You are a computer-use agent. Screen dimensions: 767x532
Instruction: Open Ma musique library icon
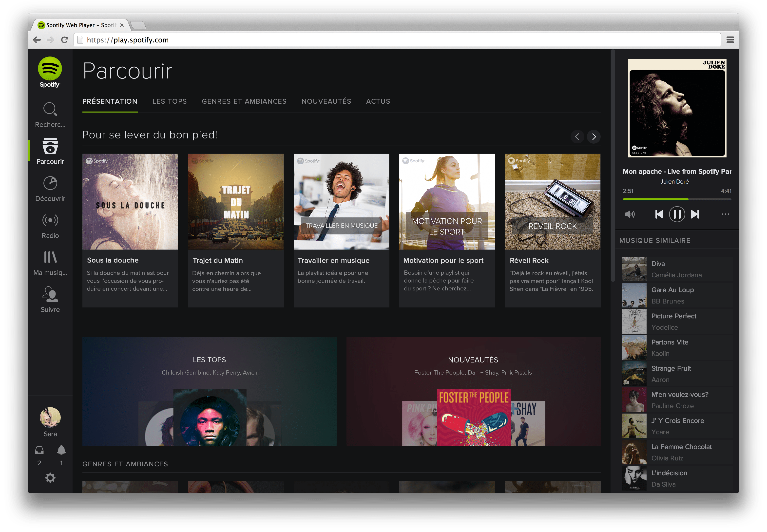[50, 257]
